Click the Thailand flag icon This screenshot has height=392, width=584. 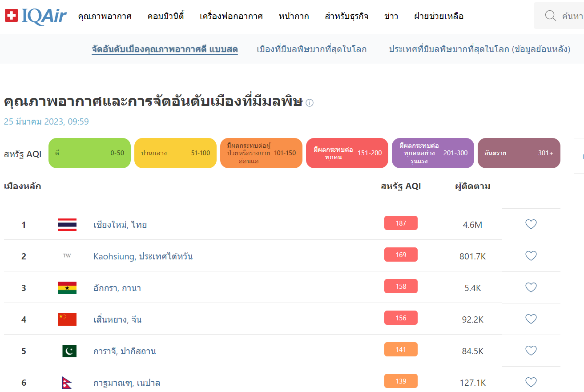click(x=67, y=225)
